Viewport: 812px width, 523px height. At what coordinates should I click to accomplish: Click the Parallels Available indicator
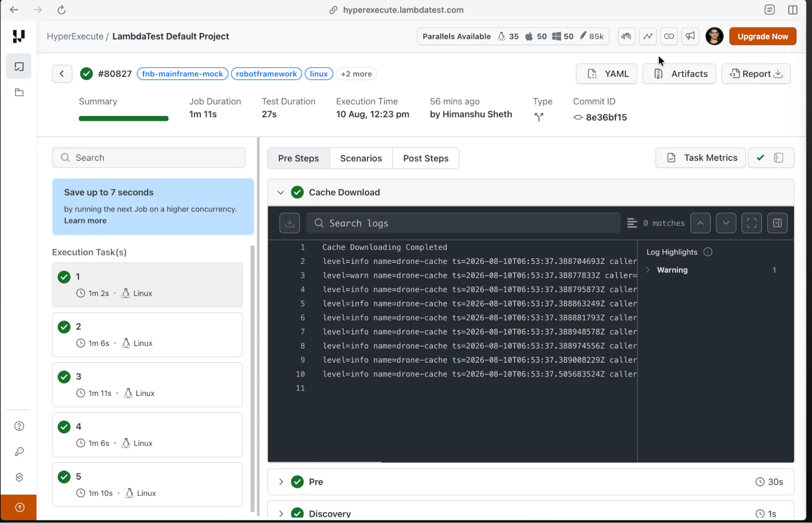(513, 36)
